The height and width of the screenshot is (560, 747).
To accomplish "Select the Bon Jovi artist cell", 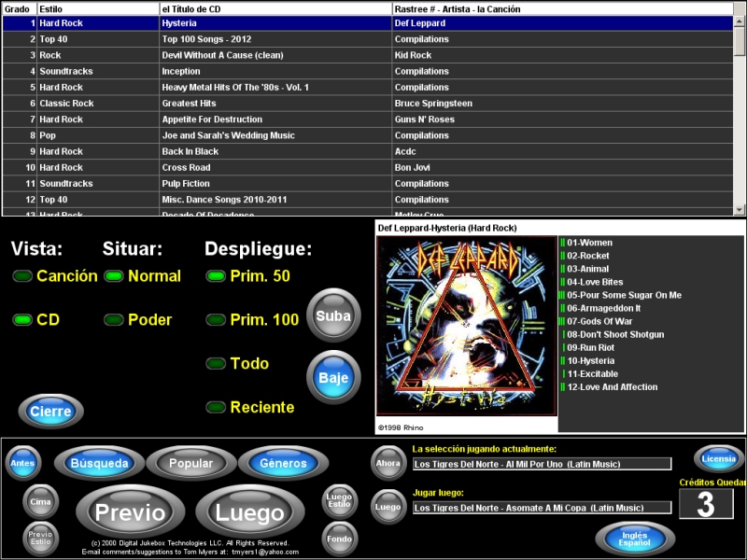I will pos(563,168).
